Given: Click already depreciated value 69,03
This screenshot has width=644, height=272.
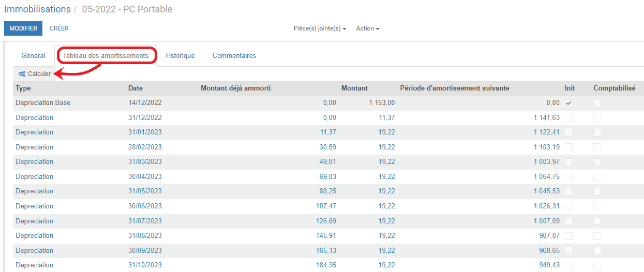Looking at the screenshot, I should tap(327, 177).
